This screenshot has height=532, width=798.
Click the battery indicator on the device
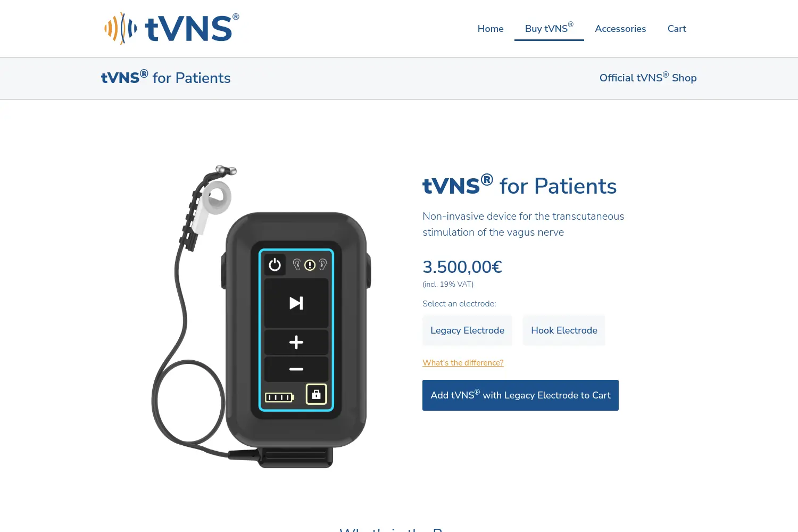279,397
